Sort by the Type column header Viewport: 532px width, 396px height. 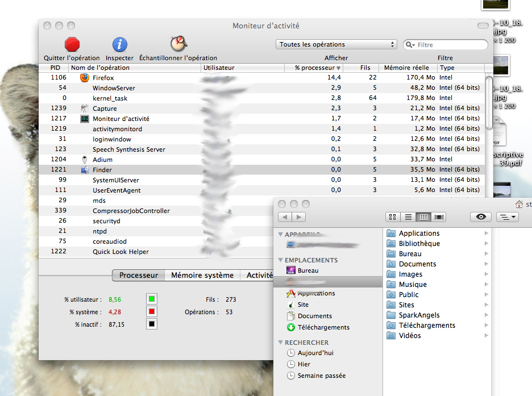(461, 68)
